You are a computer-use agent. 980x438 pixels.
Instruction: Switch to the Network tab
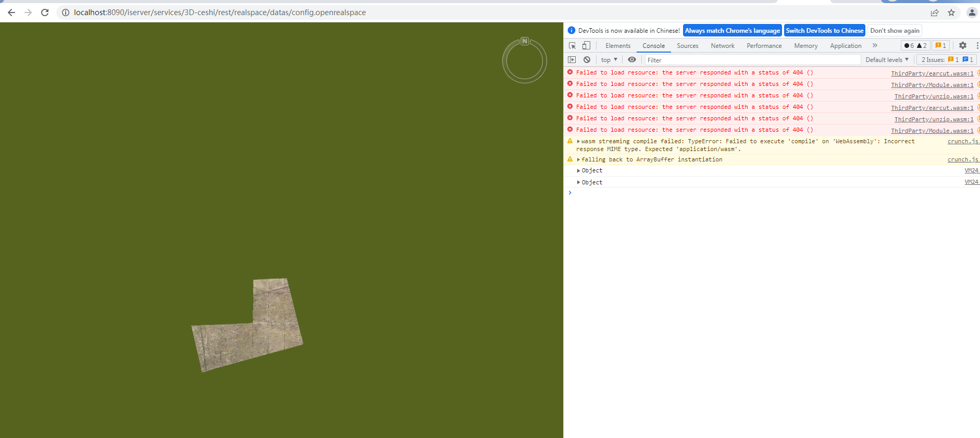tap(723, 46)
